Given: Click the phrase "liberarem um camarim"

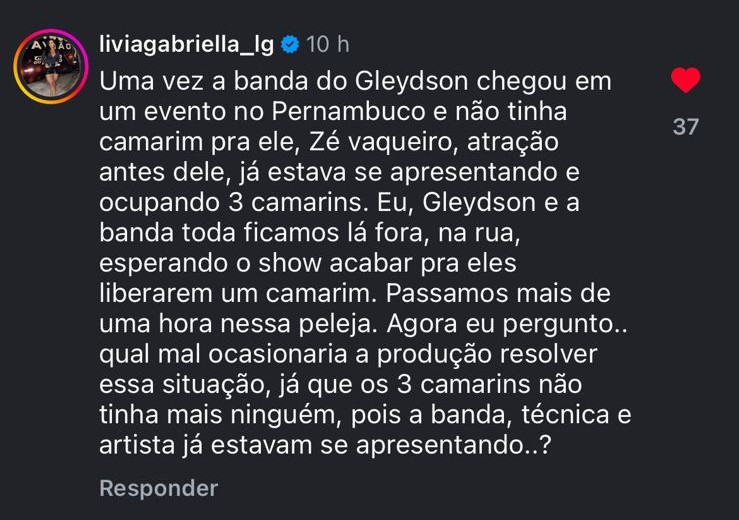Looking at the screenshot, I should (x=238, y=297).
